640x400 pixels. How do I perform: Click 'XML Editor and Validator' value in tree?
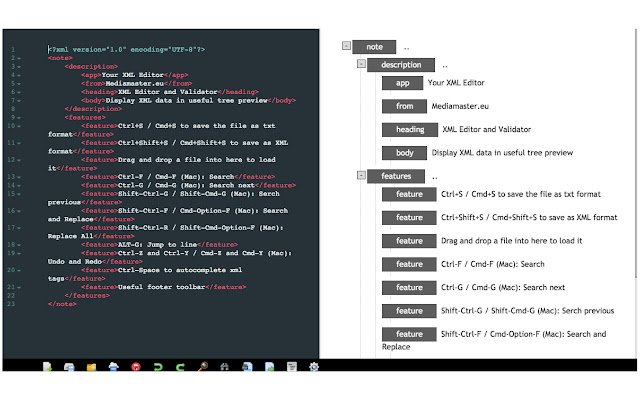coord(487,129)
